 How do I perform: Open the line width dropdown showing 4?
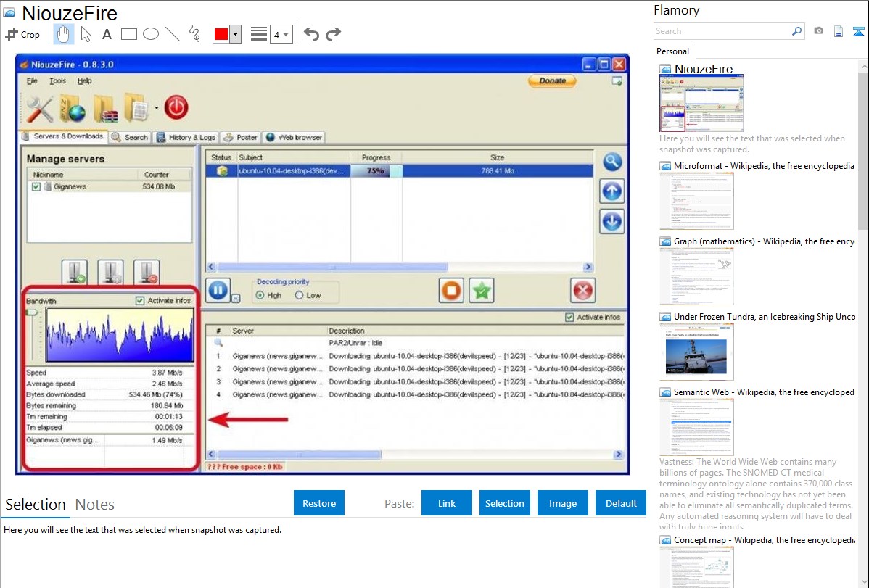tap(281, 35)
